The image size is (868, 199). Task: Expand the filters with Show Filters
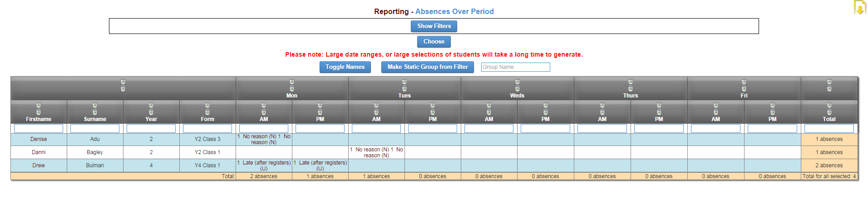point(434,26)
